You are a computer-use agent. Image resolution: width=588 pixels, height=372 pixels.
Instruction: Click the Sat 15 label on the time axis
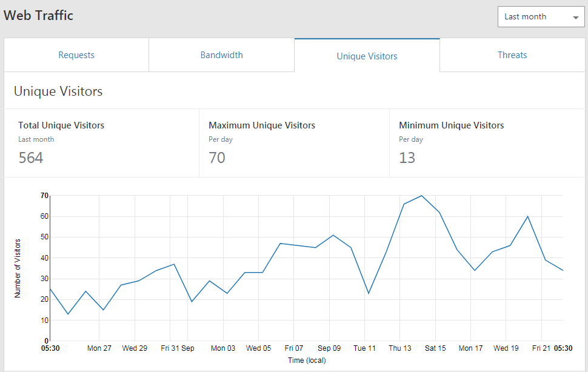435,348
